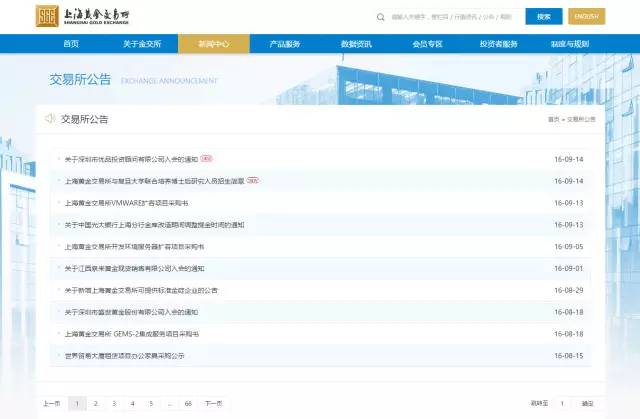Open the 产品服务 menu item

(x=285, y=44)
